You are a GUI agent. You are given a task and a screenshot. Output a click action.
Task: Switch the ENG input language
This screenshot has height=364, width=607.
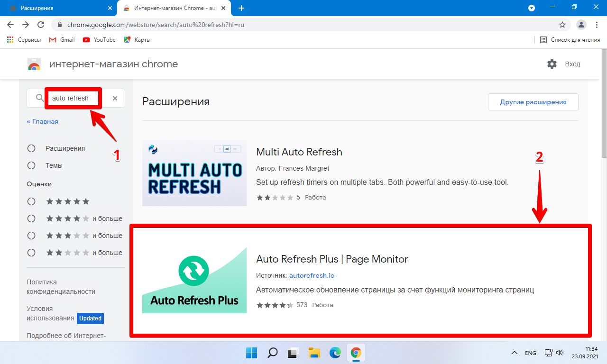(x=531, y=353)
